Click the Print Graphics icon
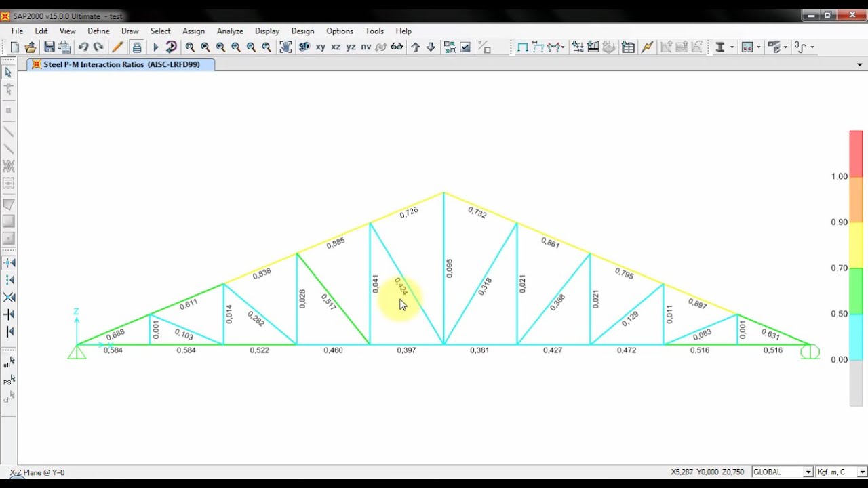This screenshot has width=868, height=488. 64,47
